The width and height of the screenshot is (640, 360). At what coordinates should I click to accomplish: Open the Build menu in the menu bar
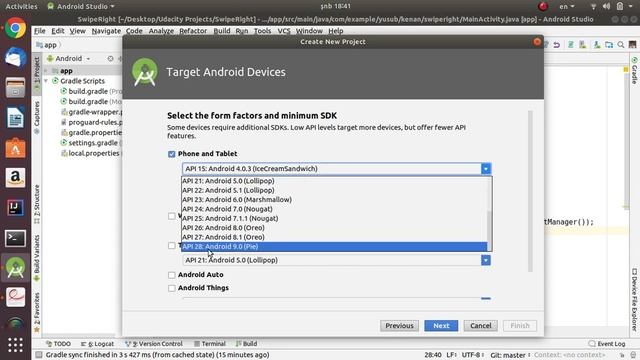222,31
